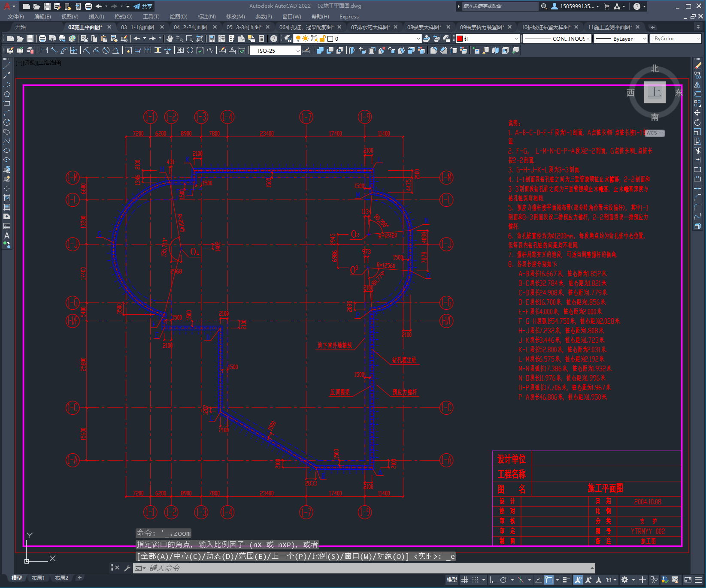
Task: Toggle drawing grid display in status bar
Action: (465, 580)
